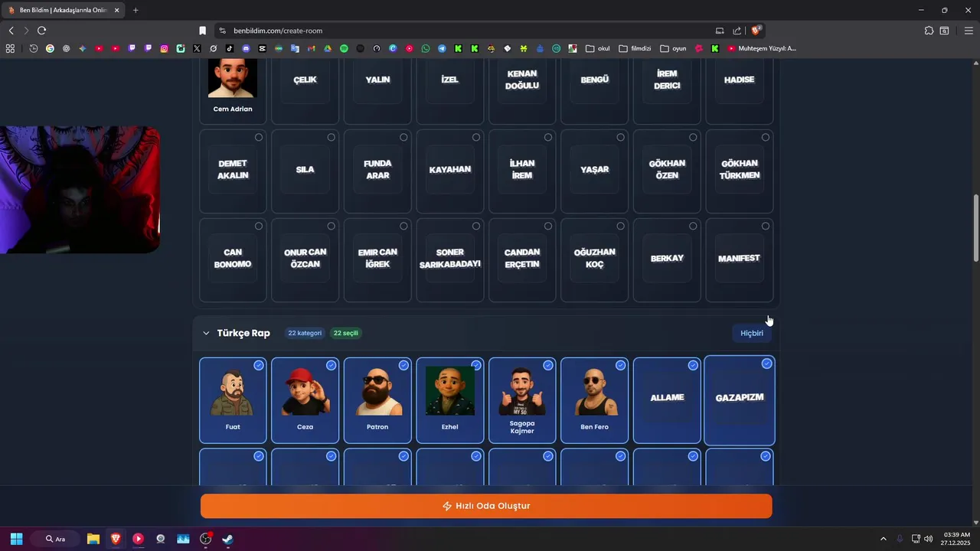The height and width of the screenshot is (551, 980).
Task: Open the Google Translate bookmark
Action: pyautogui.click(x=295, y=48)
